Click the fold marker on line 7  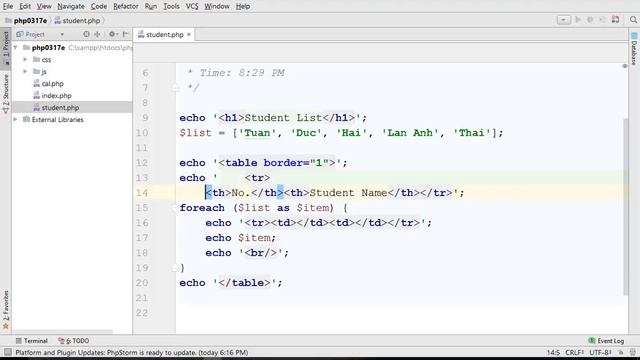click(175, 88)
